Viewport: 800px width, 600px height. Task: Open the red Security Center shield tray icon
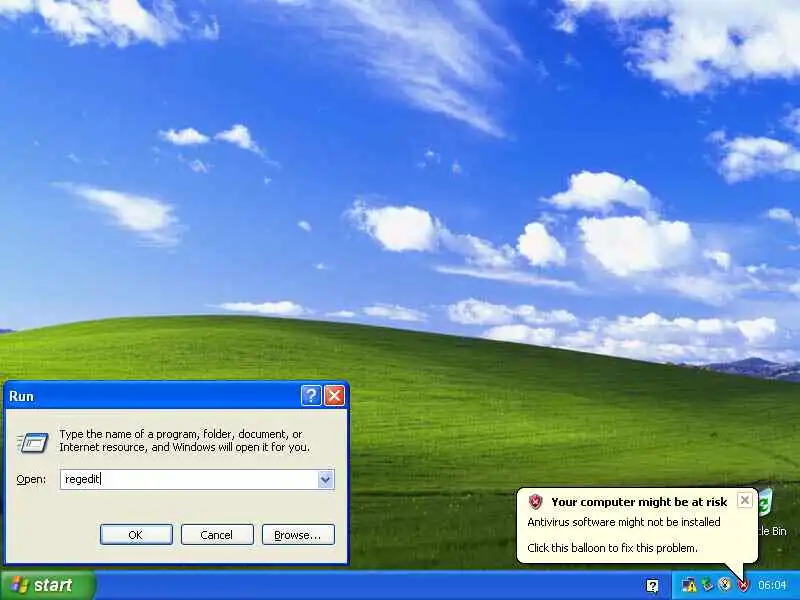pyautogui.click(x=743, y=585)
